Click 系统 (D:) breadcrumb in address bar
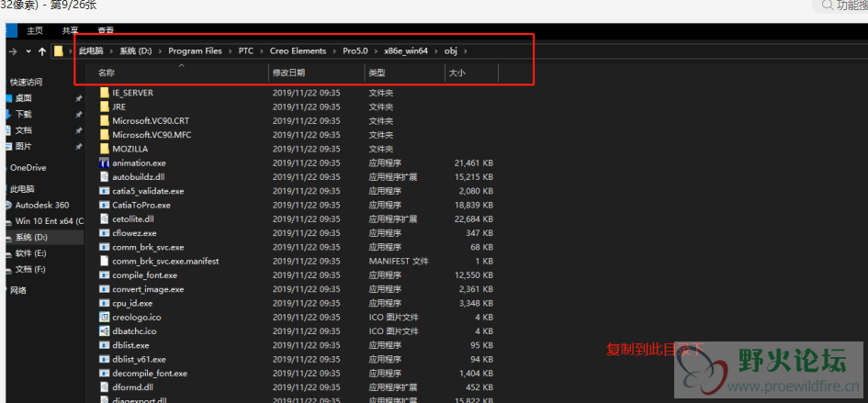868x403 pixels. click(x=136, y=50)
